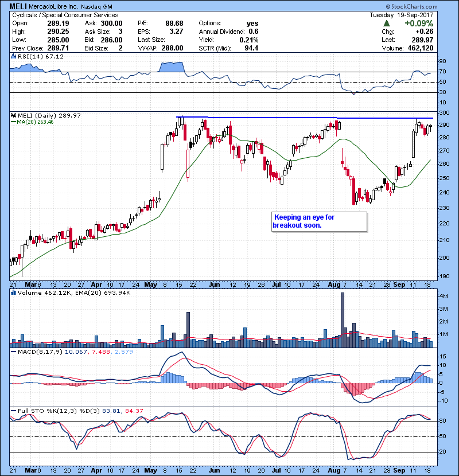Click the green up-triangle price change icon
The image size is (459, 476).
pos(386,24)
